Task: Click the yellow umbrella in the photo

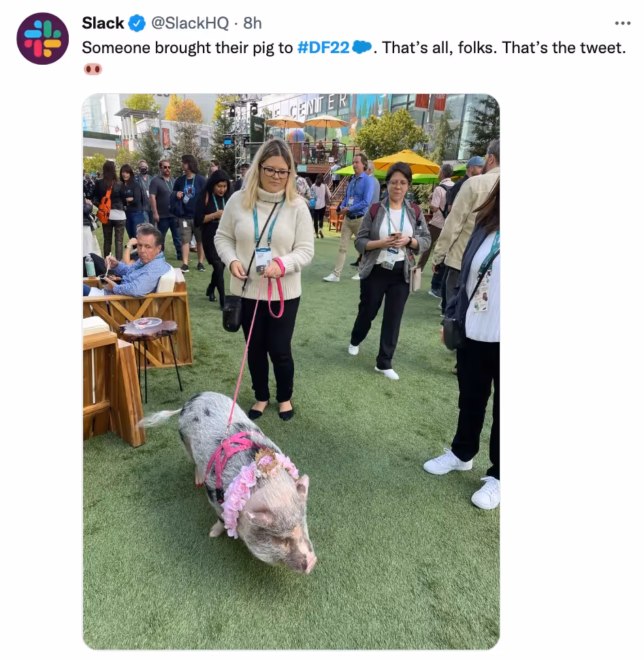Action: (x=406, y=163)
